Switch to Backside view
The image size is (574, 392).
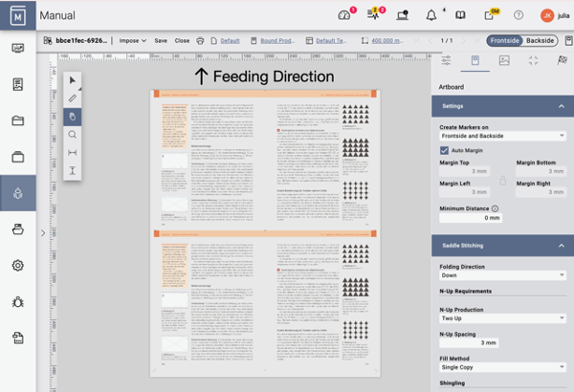(541, 41)
